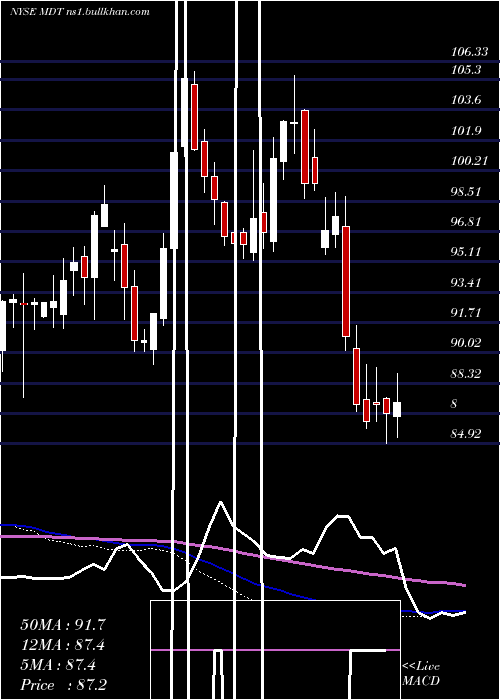The height and width of the screenshot is (700, 500).
Task: Click the 93.41 price level label
Action: (x=466, y=283)
